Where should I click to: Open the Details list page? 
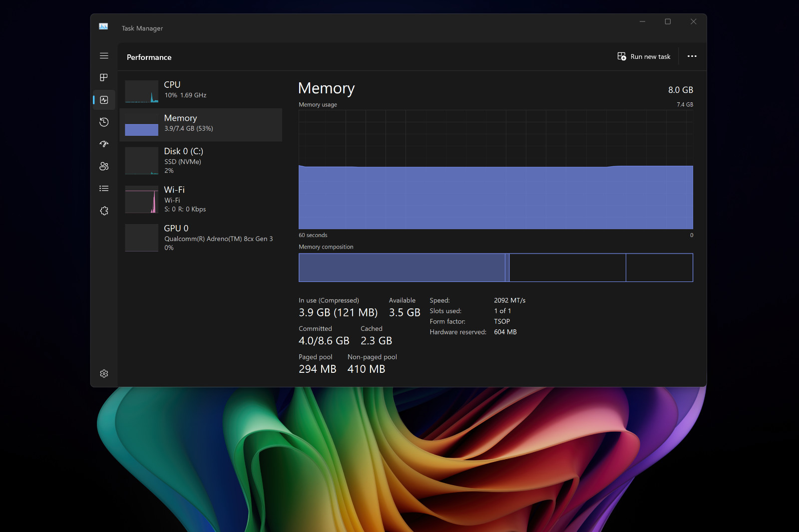104,189
